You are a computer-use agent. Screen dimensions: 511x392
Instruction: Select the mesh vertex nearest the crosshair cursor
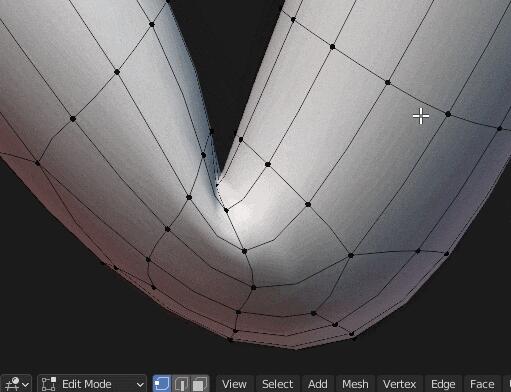click(448, 114)
